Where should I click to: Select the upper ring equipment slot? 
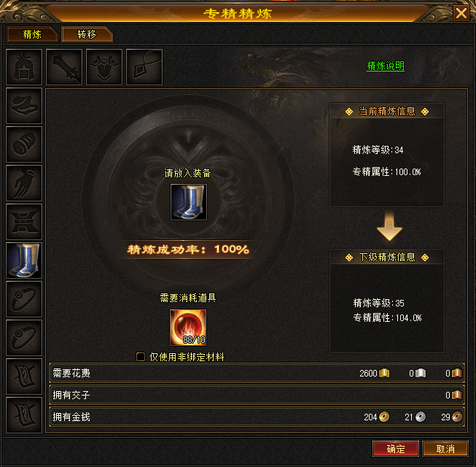coord(24,299)
